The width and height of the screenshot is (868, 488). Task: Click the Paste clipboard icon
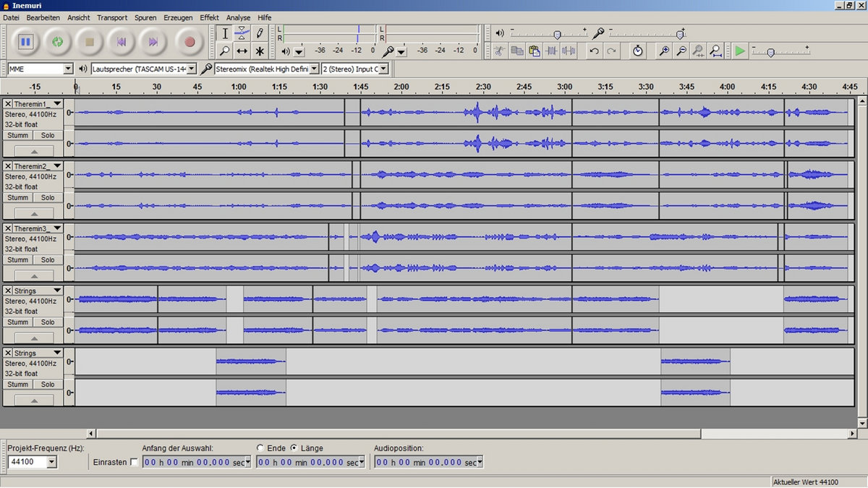[x=535, y=51]
